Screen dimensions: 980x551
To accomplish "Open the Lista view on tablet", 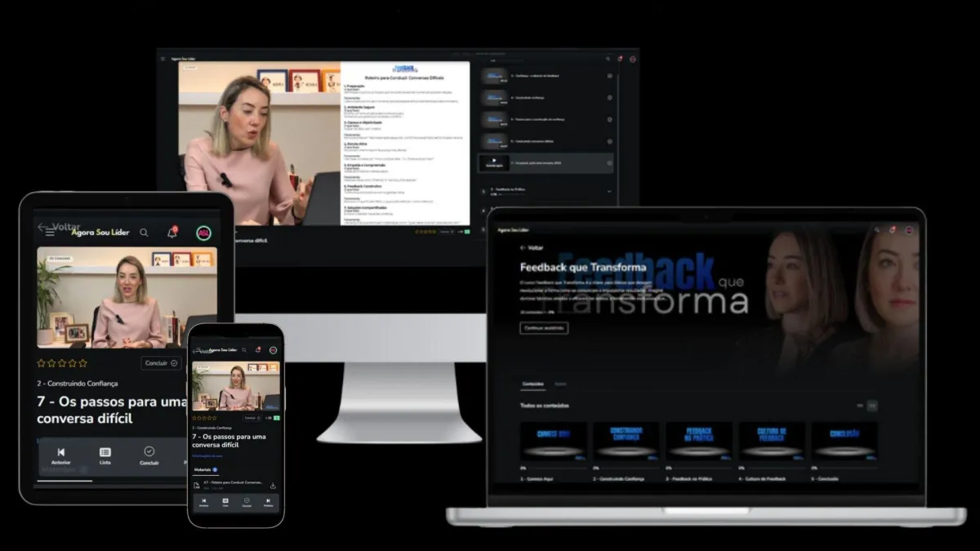I will point(105,456).
